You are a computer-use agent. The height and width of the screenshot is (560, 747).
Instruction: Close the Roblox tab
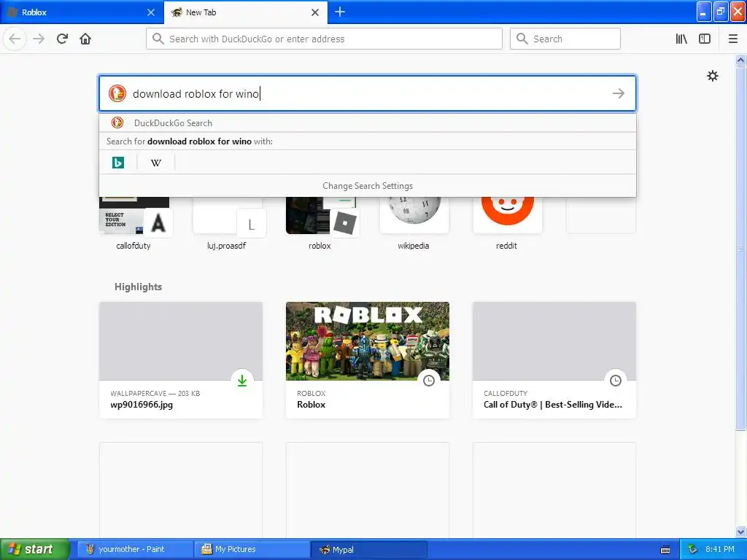coord(151,12)
